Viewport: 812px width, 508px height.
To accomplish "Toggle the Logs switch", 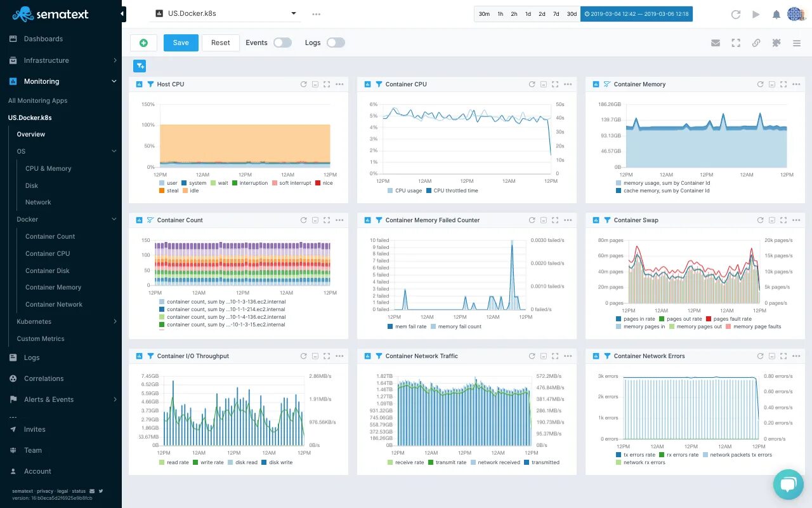I will [336, 43].
